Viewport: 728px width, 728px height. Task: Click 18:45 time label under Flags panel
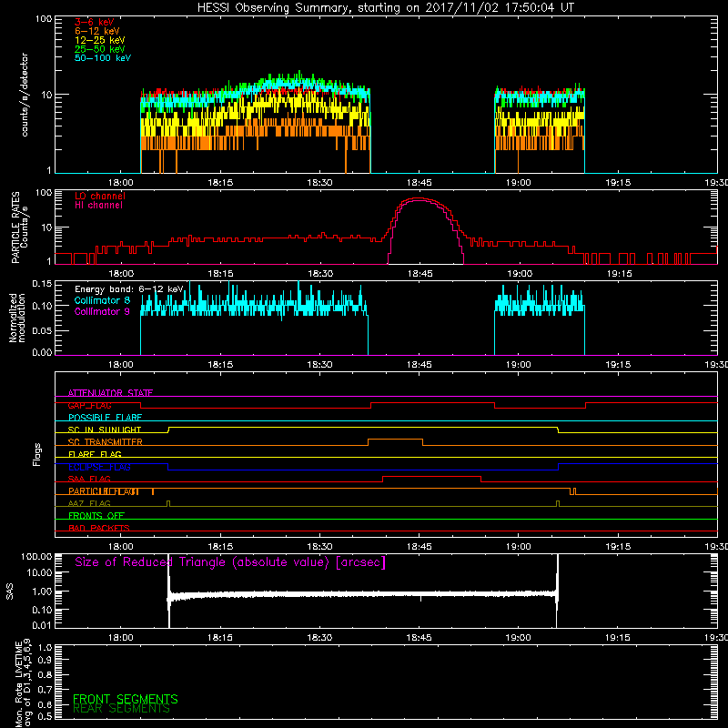point(419,547)
